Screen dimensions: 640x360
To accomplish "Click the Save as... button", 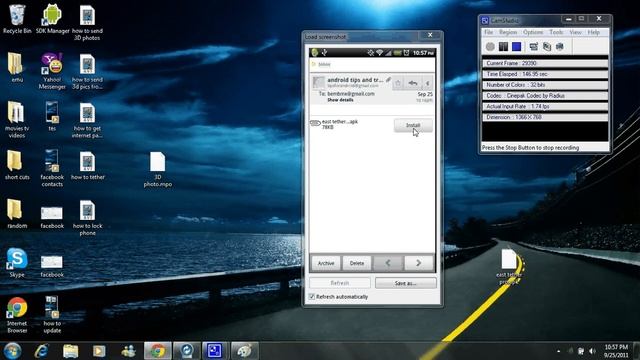I will [x=406, y=283].
